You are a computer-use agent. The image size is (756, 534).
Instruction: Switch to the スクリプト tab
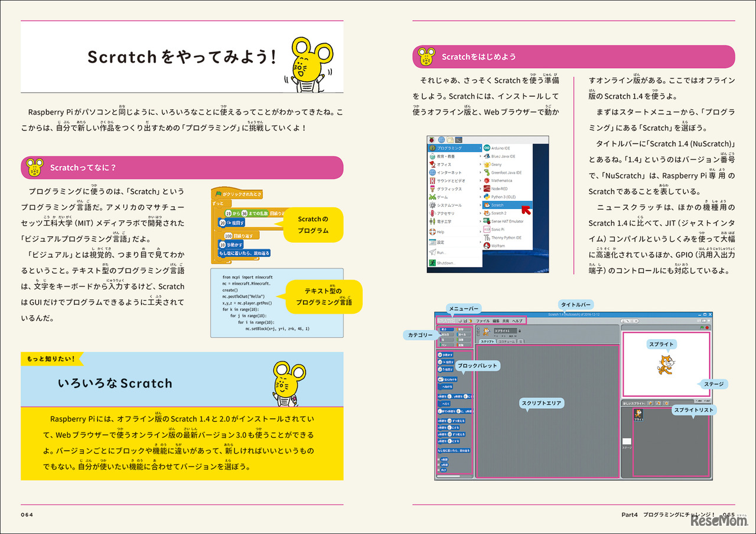coord(488,341)
